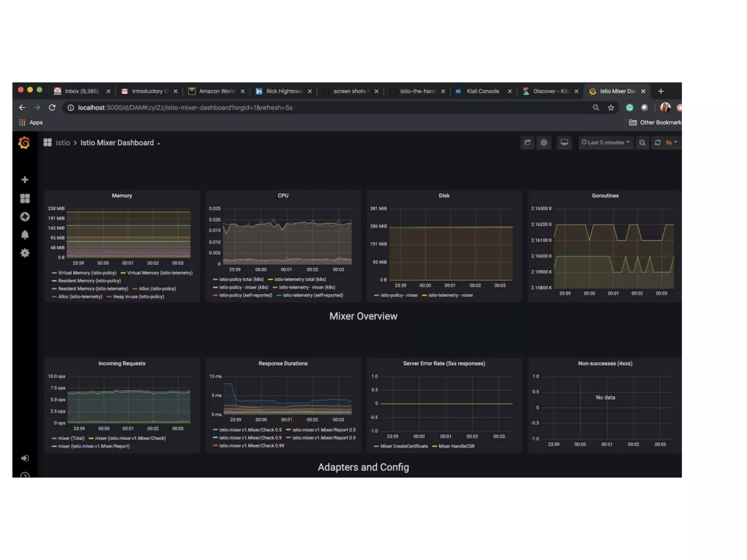
Task: Click the istio folder breadcrumb link
Action: [x=63, y=143]
